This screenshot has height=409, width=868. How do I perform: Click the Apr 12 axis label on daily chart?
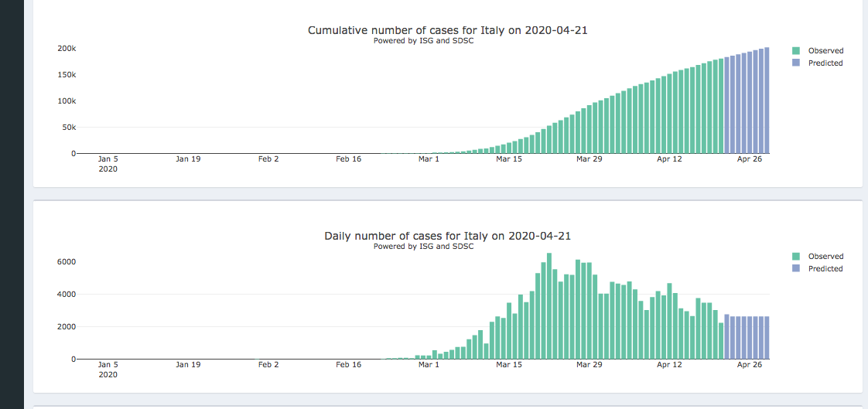click(669, 365)
